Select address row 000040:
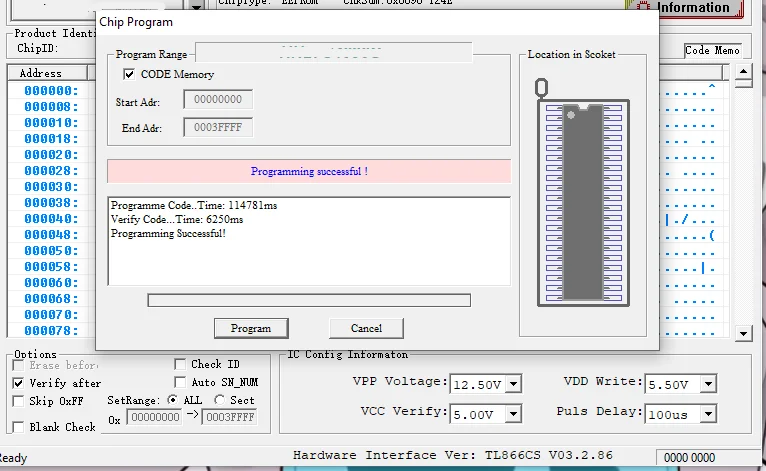Image resolution: width=766 pixels, height=471 pixels. pyautogui.click(x=51, y=219)
